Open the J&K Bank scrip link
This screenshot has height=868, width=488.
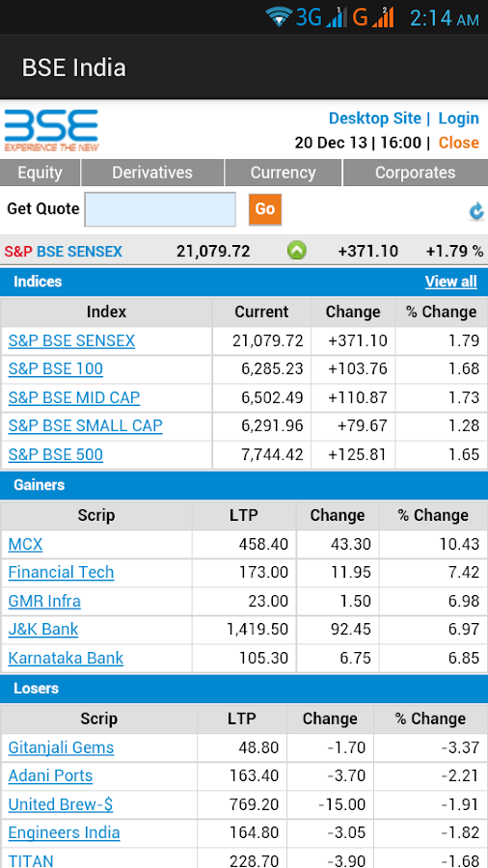(43, 630)
